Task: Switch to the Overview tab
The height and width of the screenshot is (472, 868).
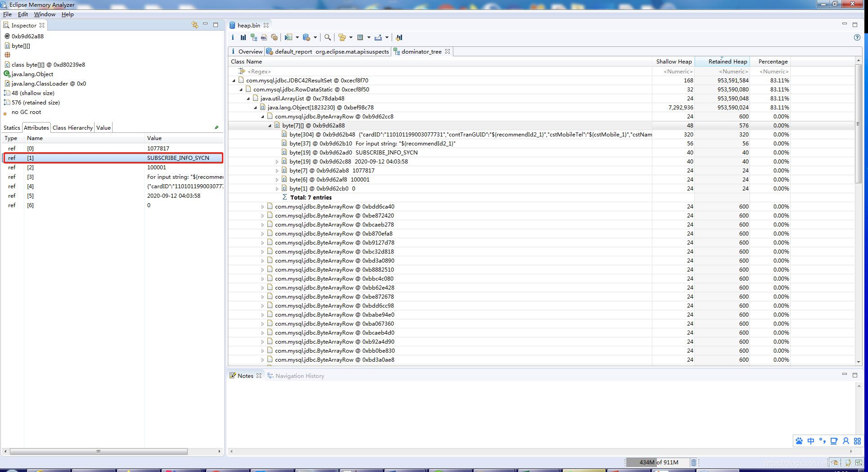Action: (x=246, y=51)
